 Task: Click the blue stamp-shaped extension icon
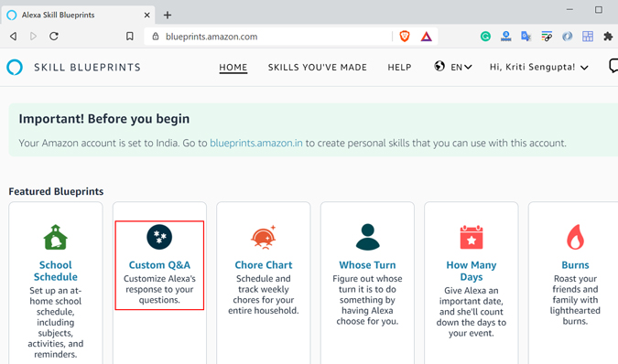click(x=506, y=37)
